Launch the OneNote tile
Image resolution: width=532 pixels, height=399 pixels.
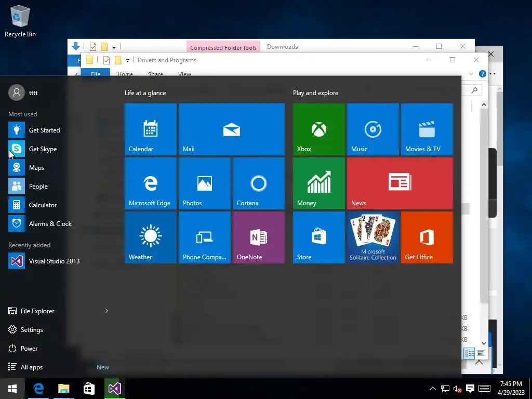[x=259, y=237]
